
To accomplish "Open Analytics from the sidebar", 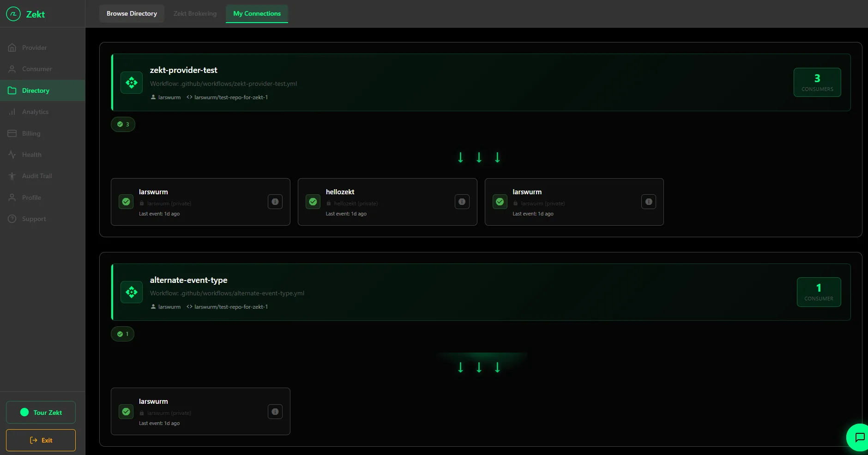I will [x=35, y=112].
